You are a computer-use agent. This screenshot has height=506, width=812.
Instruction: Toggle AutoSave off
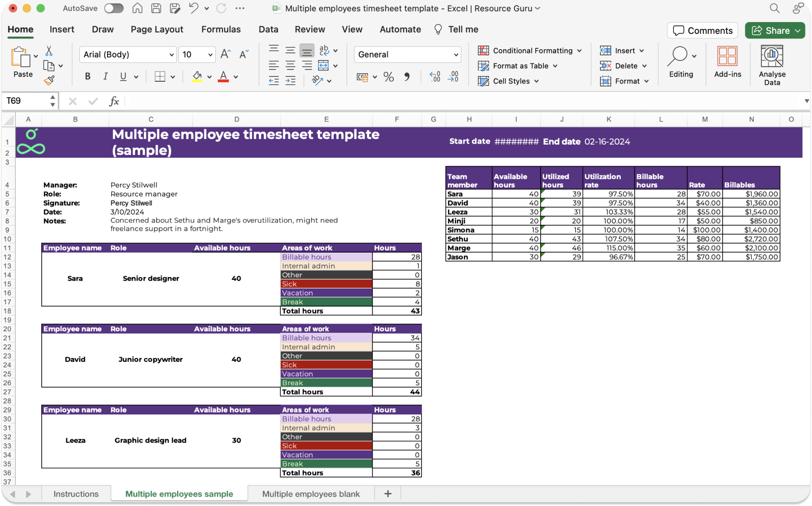click(114, 8)
